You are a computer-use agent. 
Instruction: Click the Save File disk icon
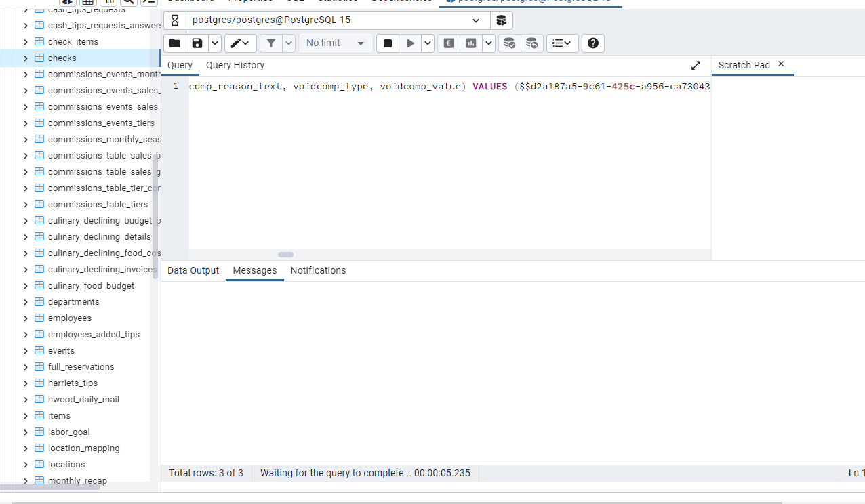click(197, 43)
